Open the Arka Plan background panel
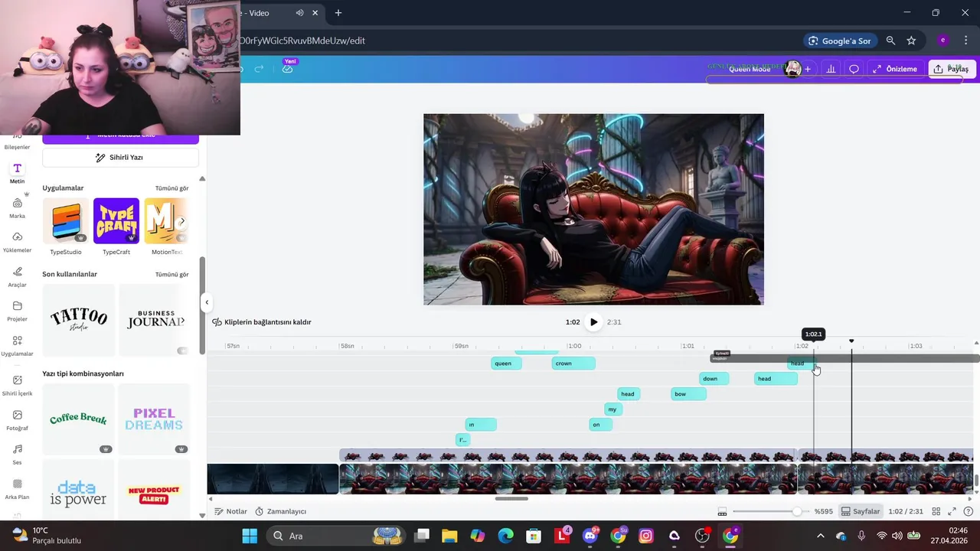 click(17, 488)
